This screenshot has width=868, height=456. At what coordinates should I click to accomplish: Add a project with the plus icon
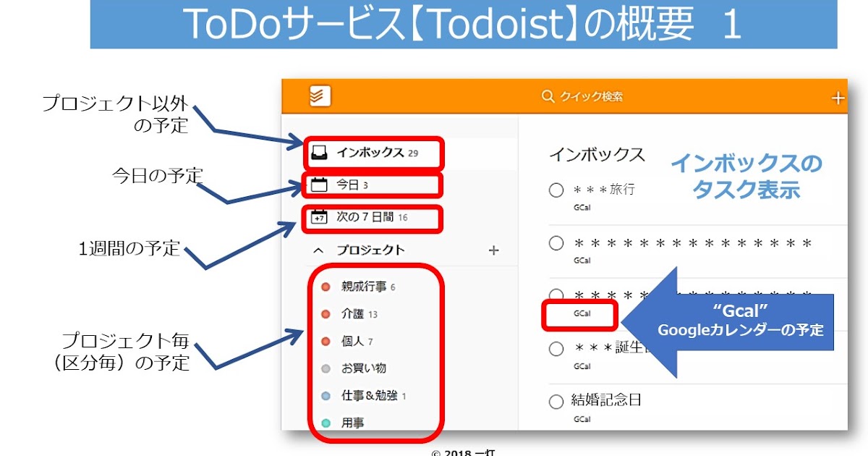coord(493,250)
